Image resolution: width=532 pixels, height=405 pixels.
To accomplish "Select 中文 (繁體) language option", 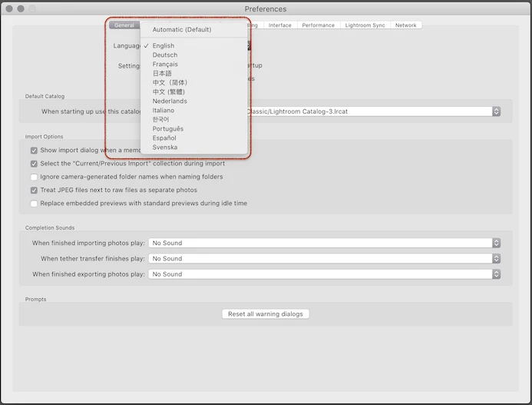I will click(193, 91).
